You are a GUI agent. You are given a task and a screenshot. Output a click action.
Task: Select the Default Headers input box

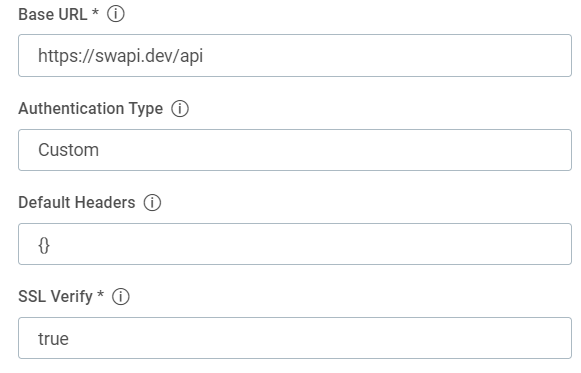coord(295,244)
